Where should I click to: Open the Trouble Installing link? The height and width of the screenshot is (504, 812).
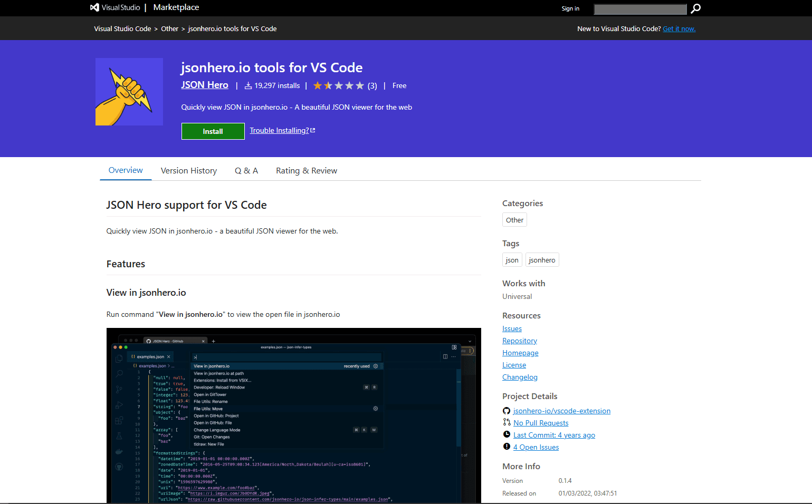(279, 130)
